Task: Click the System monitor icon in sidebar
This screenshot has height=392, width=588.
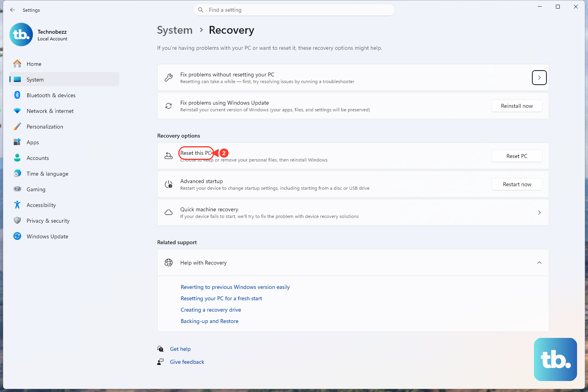Action: pyautogui.click(x=17, y=79)
